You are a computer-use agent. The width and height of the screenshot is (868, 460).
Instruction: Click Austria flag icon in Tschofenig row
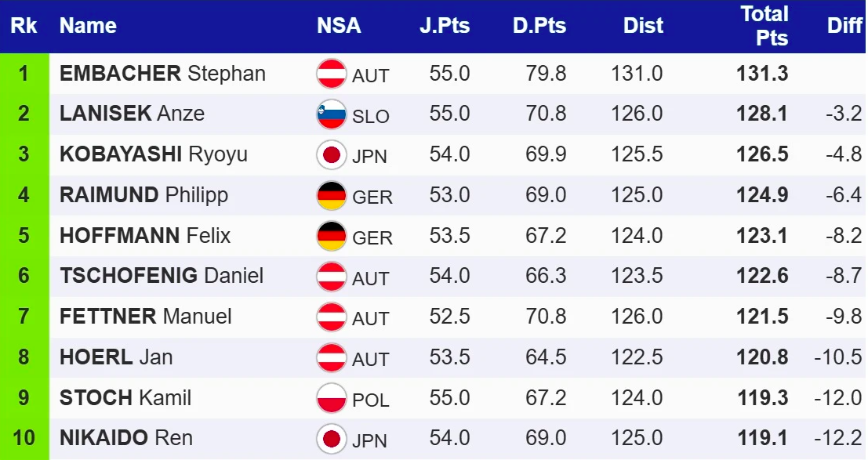pyautogui.click(x=331, y=277)
